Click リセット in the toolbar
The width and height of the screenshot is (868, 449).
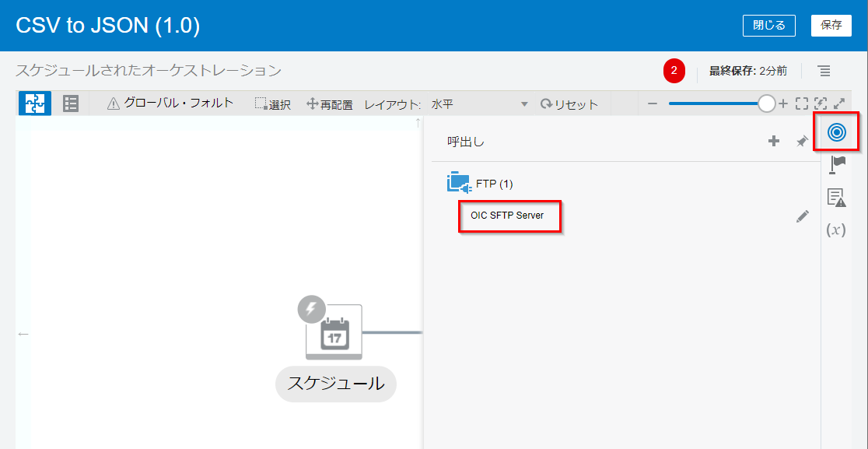click(569, 104)
